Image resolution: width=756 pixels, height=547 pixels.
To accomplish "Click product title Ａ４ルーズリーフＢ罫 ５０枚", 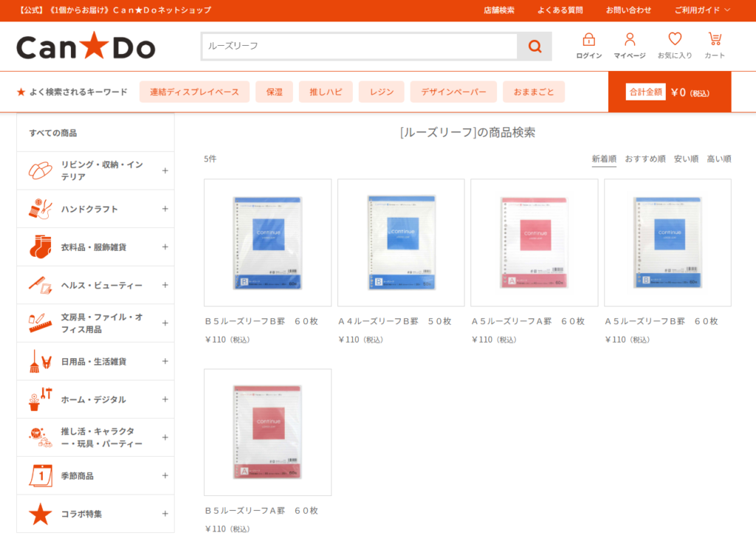I will (395, 321).
